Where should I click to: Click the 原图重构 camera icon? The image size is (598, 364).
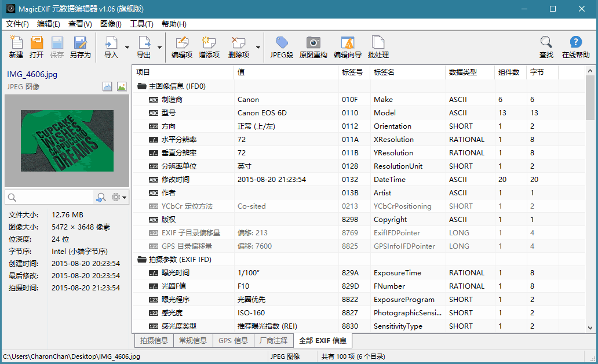point(313,42)
